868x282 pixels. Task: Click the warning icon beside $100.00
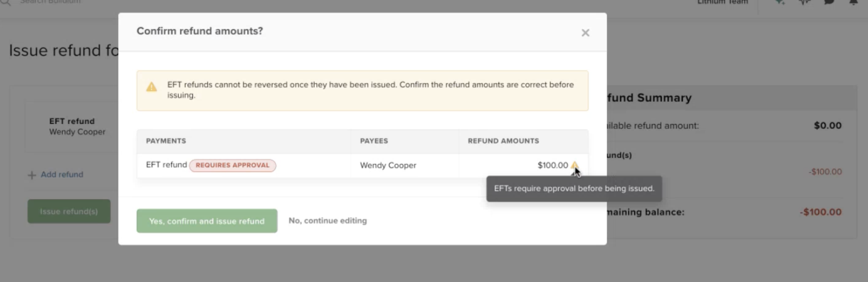[x=574, y=165]
